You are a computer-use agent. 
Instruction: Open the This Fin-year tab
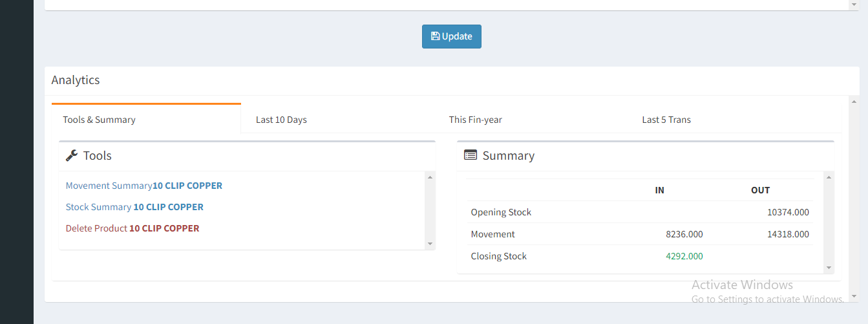476,120
